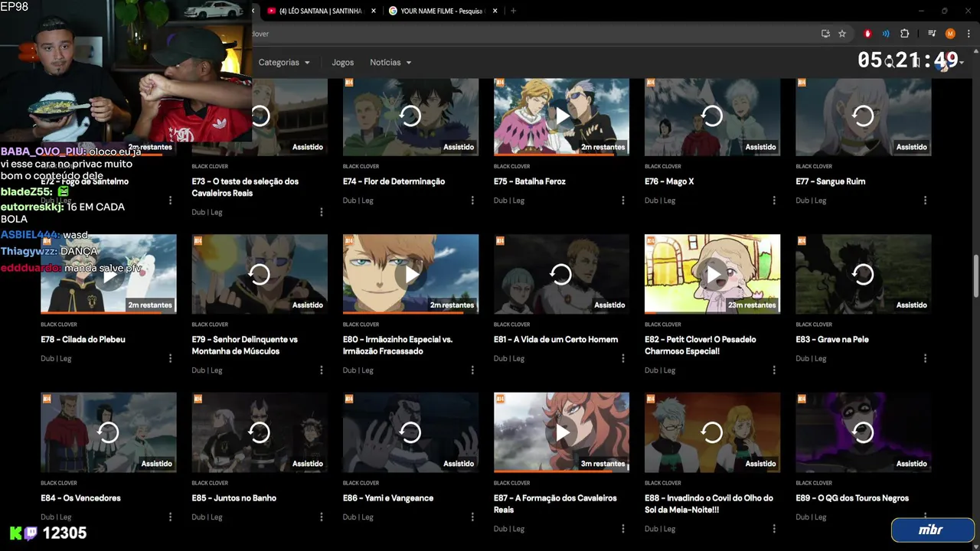Replay episode E83 Grave na Pele
Screen dimensions: 980x551
(x=863, y=274)
